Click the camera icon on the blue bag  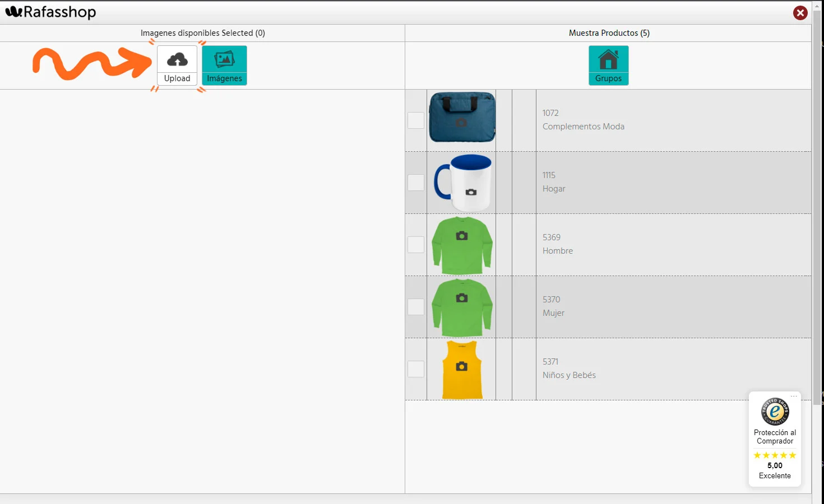461,122
